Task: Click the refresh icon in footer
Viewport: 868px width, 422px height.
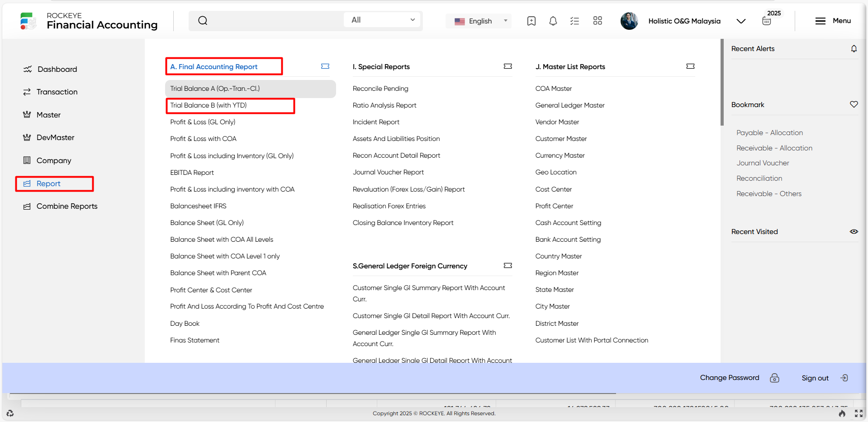Action: 10,413
